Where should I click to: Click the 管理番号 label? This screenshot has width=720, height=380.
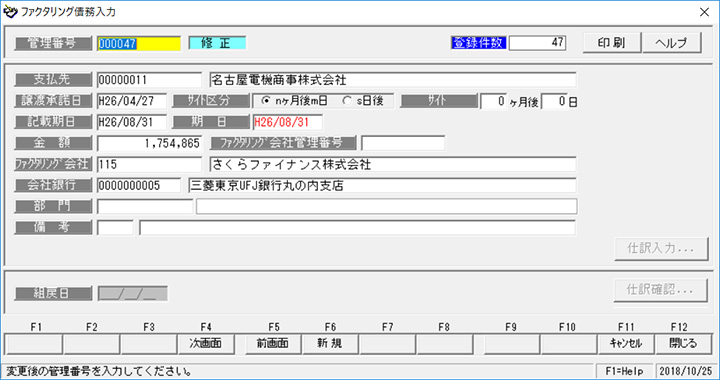pos(53,44)
